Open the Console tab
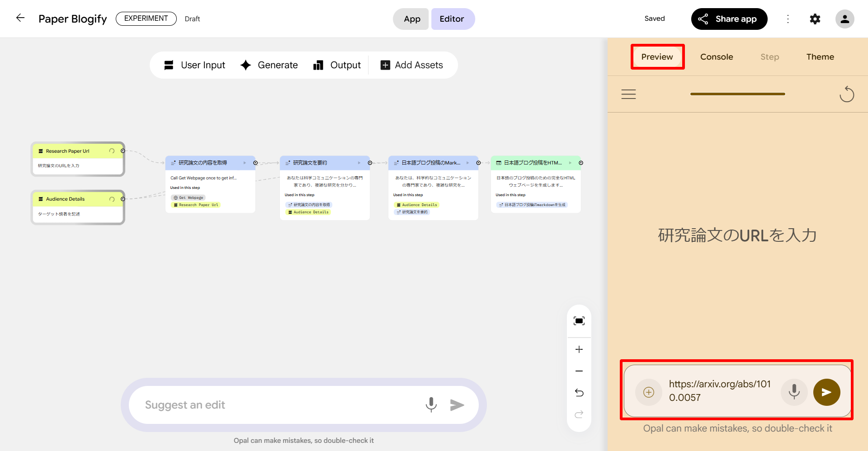This screenshot has width=868, height=451. [x=717, y=57]
